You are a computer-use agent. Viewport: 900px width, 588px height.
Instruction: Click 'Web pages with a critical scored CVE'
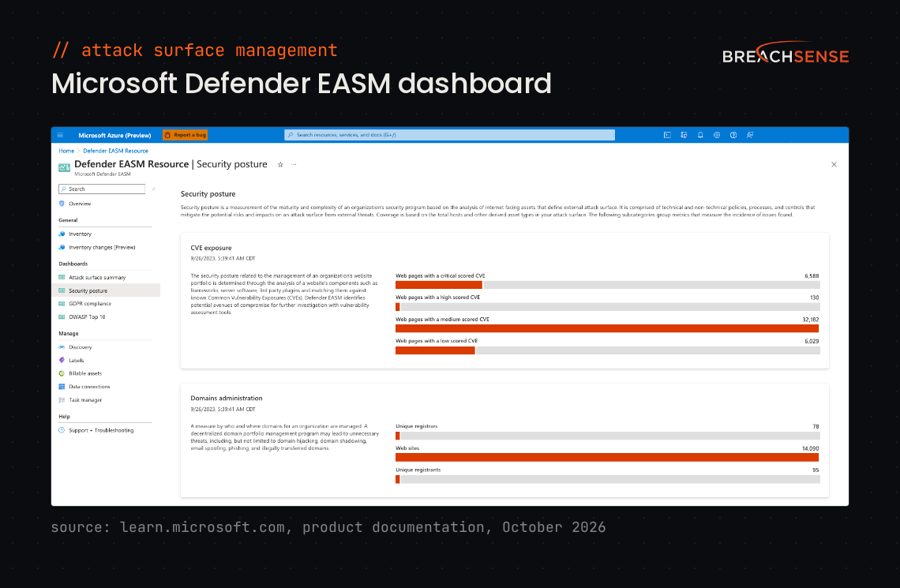(441, 276)
